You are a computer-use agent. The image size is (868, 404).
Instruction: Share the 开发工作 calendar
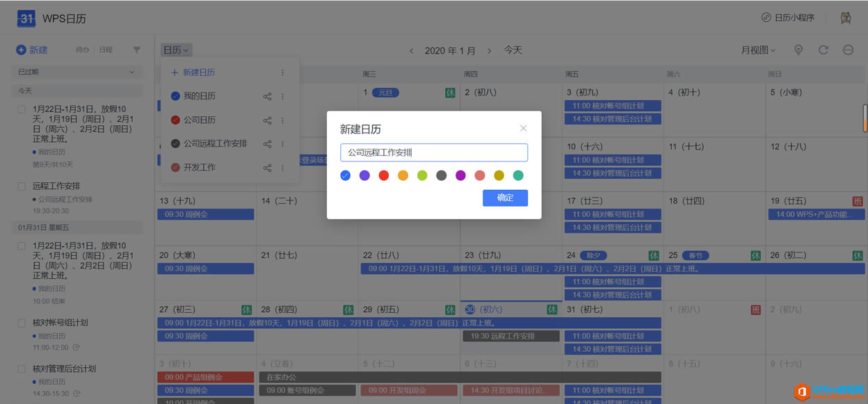point(267,168)
